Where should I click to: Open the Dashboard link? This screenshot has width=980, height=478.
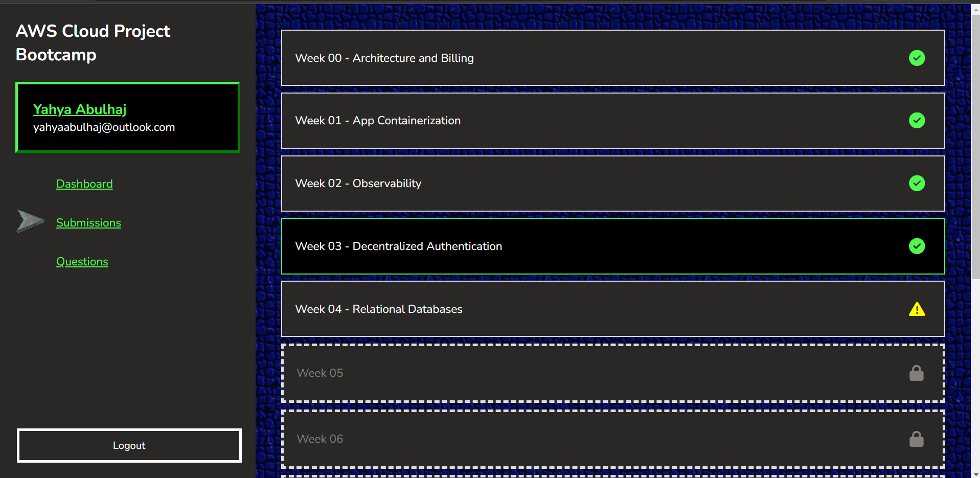(84, 184)
